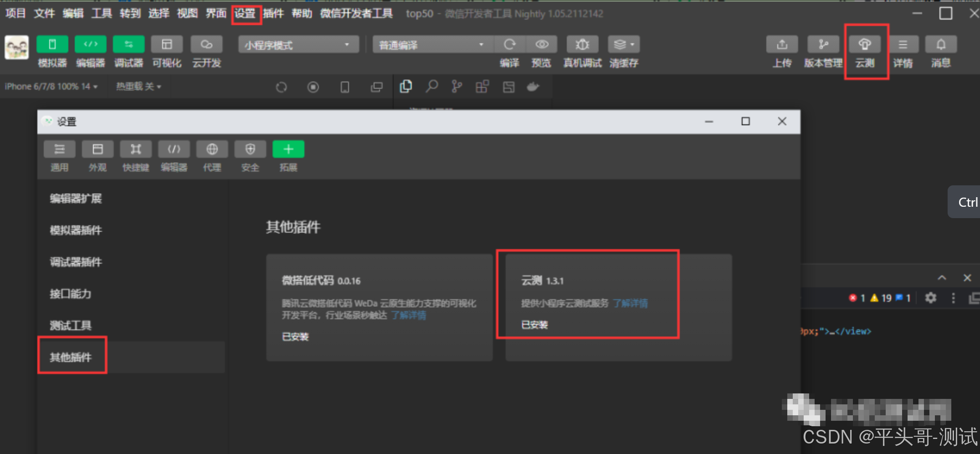This screenshot has width=980, height=454.
Task: Open the editor extensions icon
Action: pyautogui.click(x=482, y=87)
